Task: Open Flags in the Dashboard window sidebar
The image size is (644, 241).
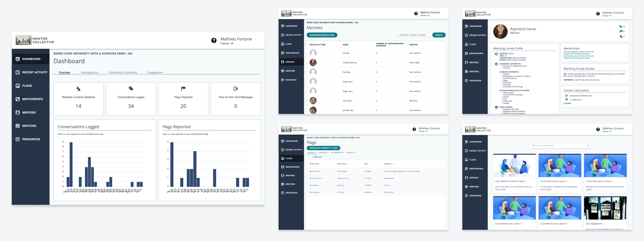Action: [31, 85]
